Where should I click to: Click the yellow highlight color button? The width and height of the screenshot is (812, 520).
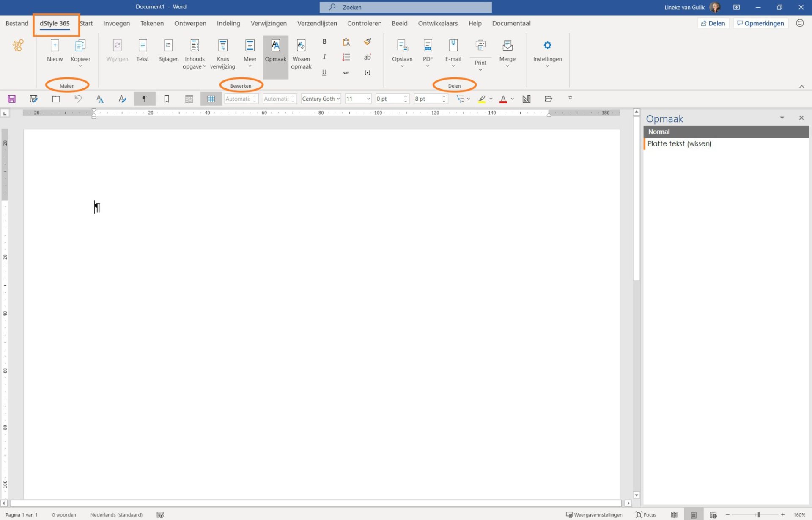coord(482,99)
